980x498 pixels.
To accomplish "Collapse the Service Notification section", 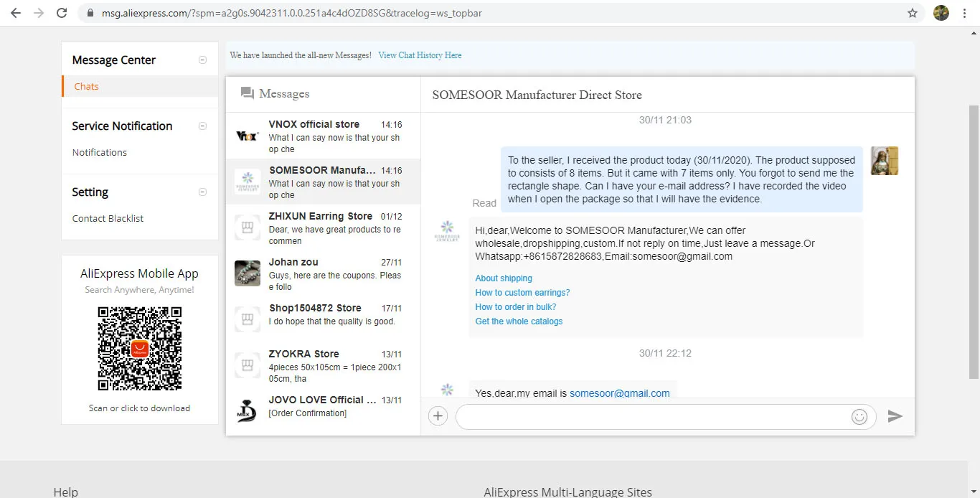I will [202, 126].
